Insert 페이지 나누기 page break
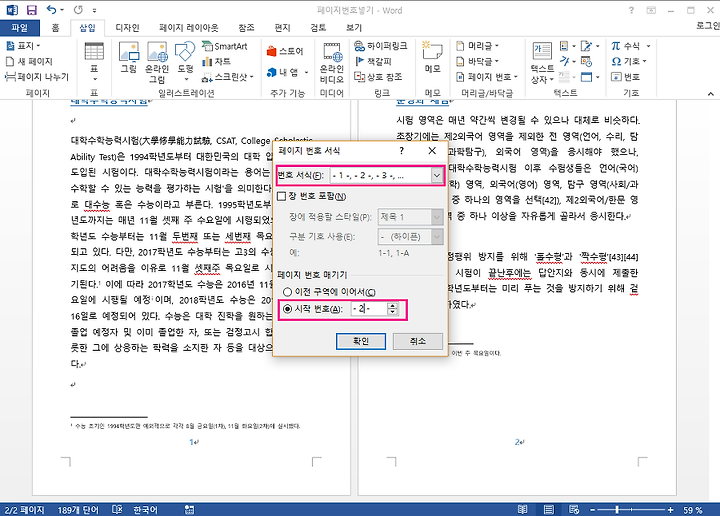The height and width of the screenshot is (516, 720). pyautogui.click(x=37, y=77)
